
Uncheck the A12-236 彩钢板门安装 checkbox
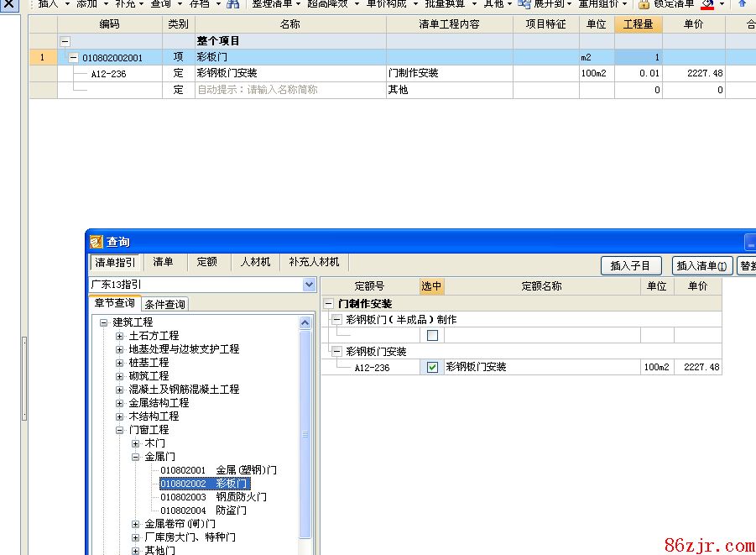433,367
